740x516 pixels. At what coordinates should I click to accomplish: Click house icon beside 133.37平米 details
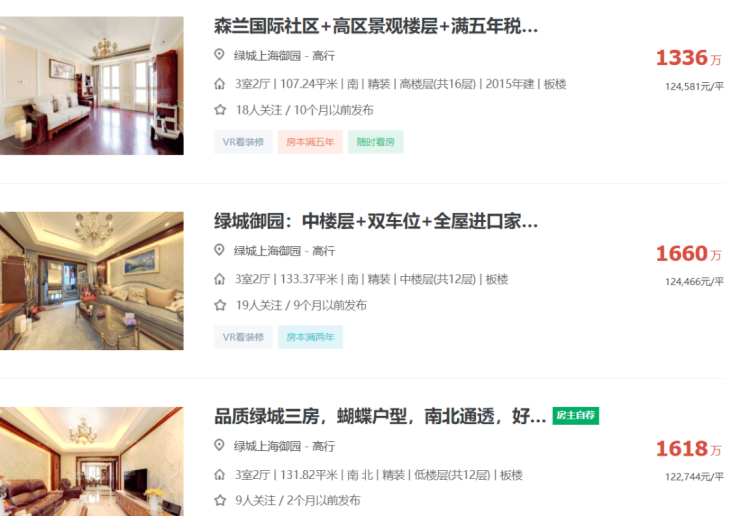219,279
